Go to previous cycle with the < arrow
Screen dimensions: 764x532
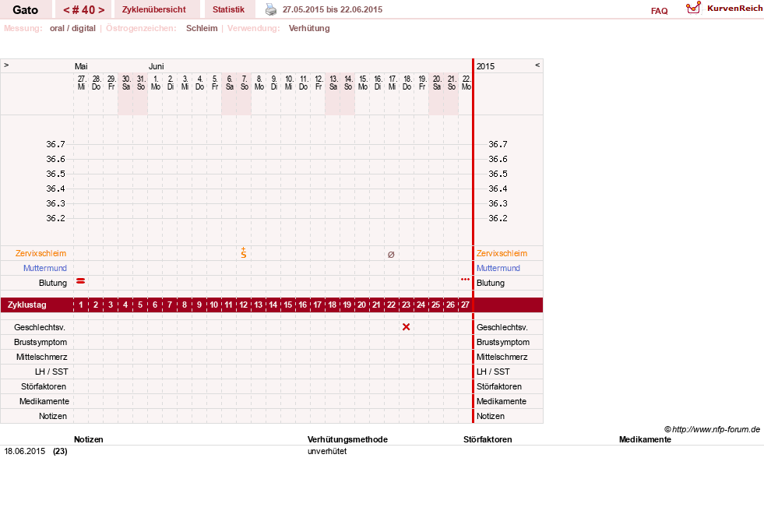(66, 10)
